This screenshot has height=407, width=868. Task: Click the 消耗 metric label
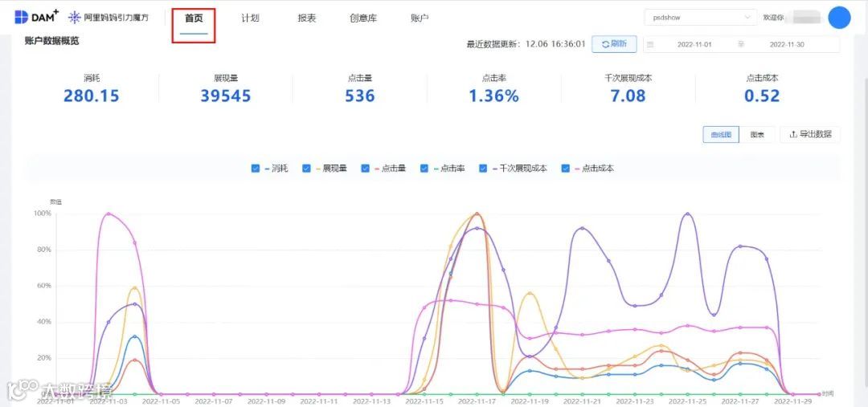point(92,79)
